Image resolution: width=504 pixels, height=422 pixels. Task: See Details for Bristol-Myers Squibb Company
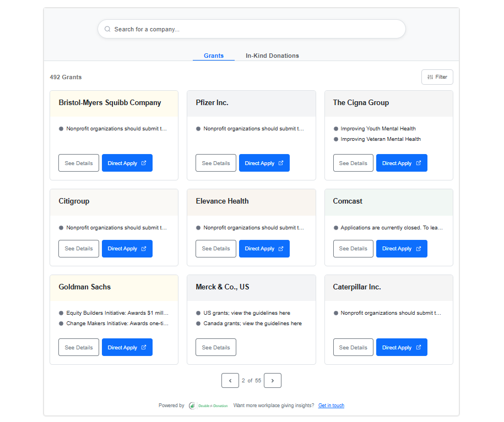coord(79,163)
